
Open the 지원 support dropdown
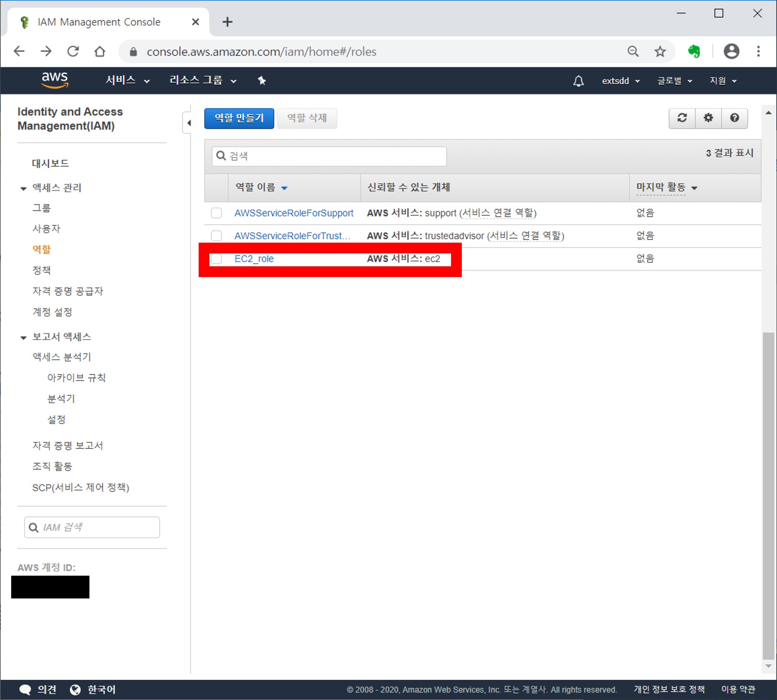pos(723,81)
